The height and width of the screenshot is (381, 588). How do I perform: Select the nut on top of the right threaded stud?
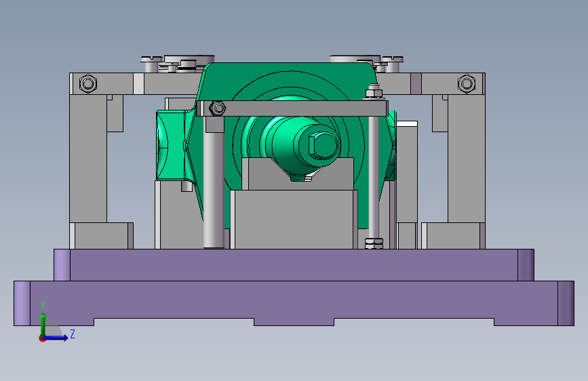[373, 92]
